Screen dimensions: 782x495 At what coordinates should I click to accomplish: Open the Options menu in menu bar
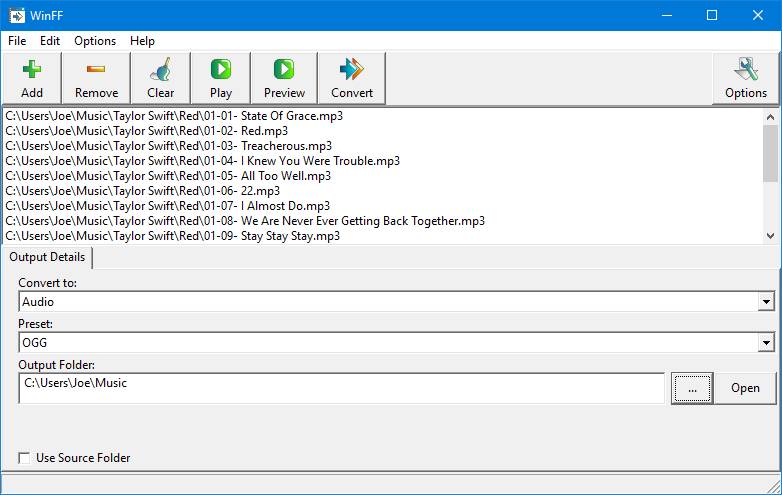pyautogui.click(x=95, y=41)
